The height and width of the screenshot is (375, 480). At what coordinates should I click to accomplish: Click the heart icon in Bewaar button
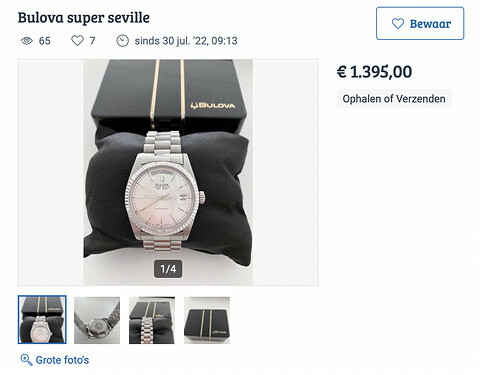point(398,24)
